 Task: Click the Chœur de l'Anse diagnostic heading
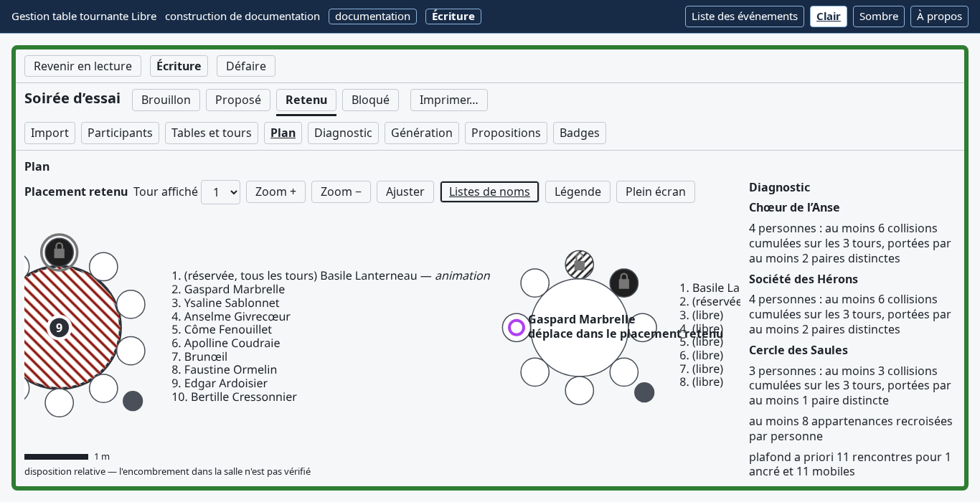(x=794, y=208)
